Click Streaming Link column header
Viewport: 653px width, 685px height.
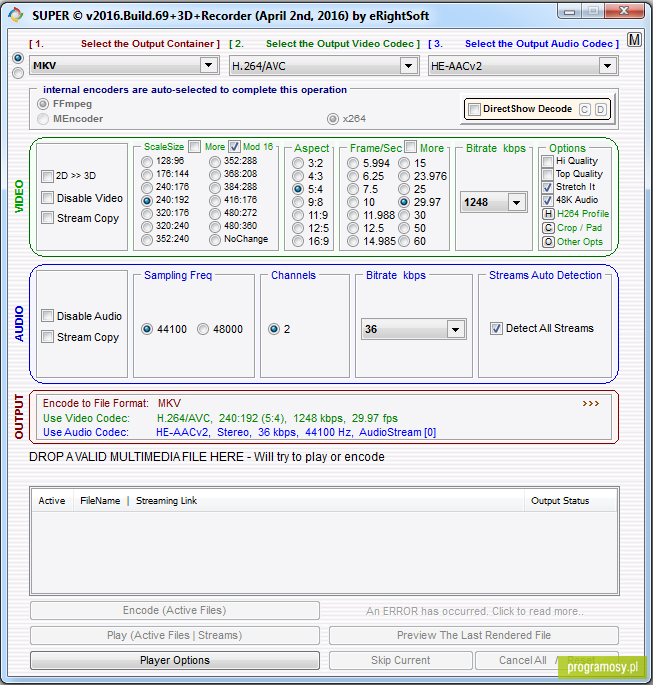(x=166, y=501)
